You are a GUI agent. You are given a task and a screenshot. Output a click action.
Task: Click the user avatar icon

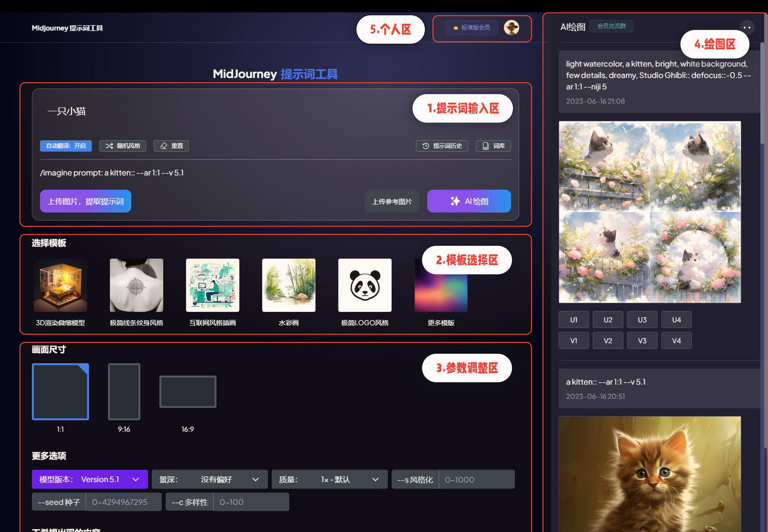coord(511,28)
